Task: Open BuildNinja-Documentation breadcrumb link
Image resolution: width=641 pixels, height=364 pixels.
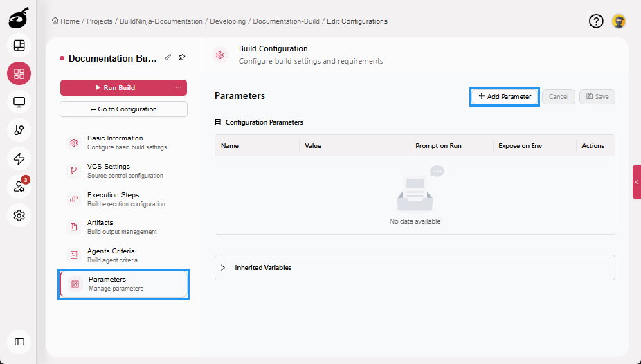Action: pos(161,21)
